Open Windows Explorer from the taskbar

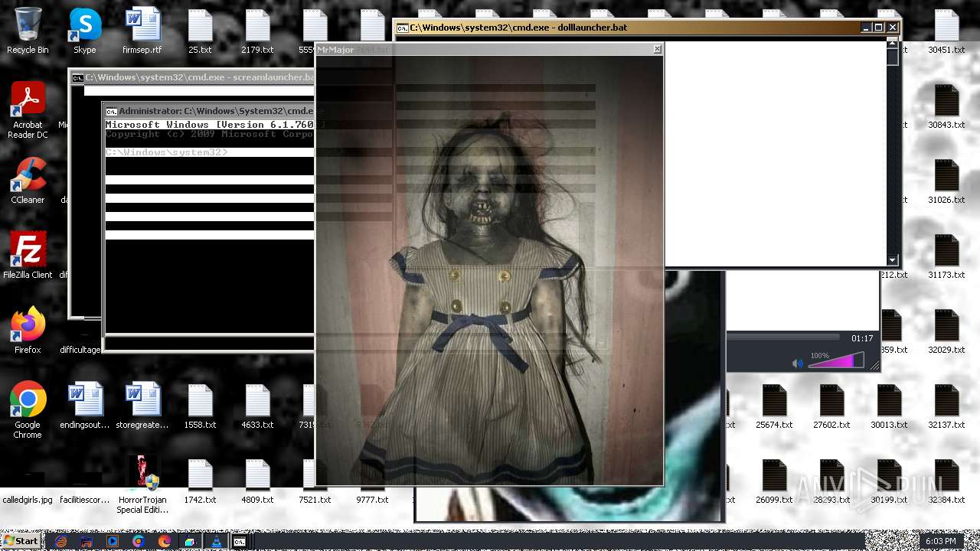(x=87, y=541)
